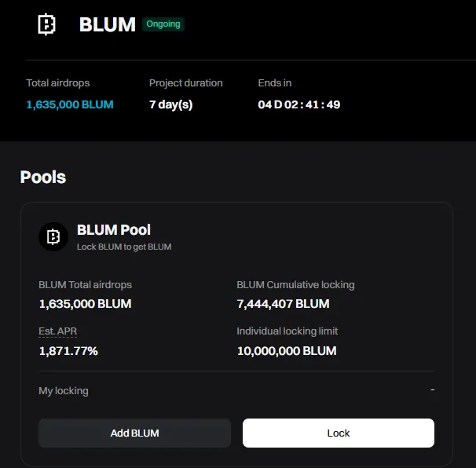Click the BLUM Cumulative locking label
The image size is (476, 468).
(295, 285)
